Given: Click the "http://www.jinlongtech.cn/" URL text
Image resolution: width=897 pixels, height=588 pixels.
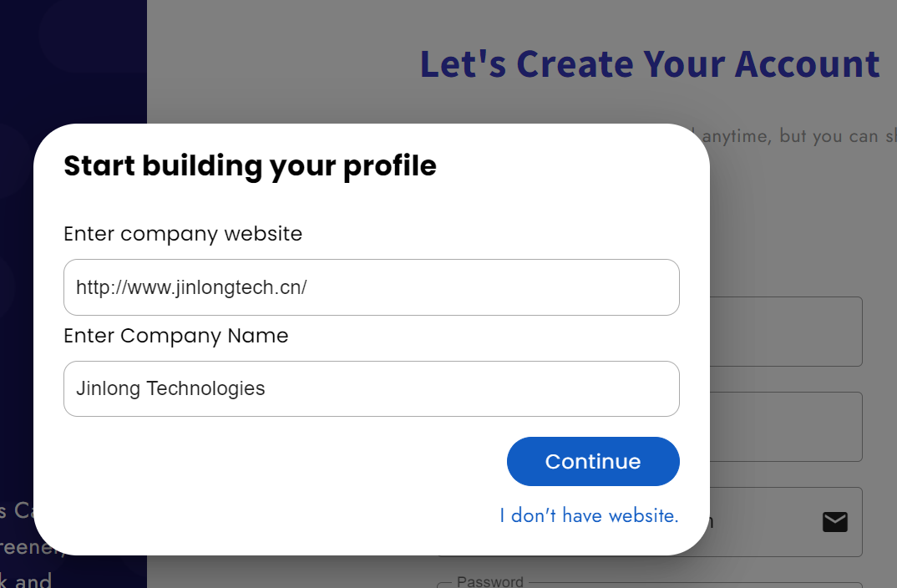Looking at the screenshot, I should tap(191, 287).
